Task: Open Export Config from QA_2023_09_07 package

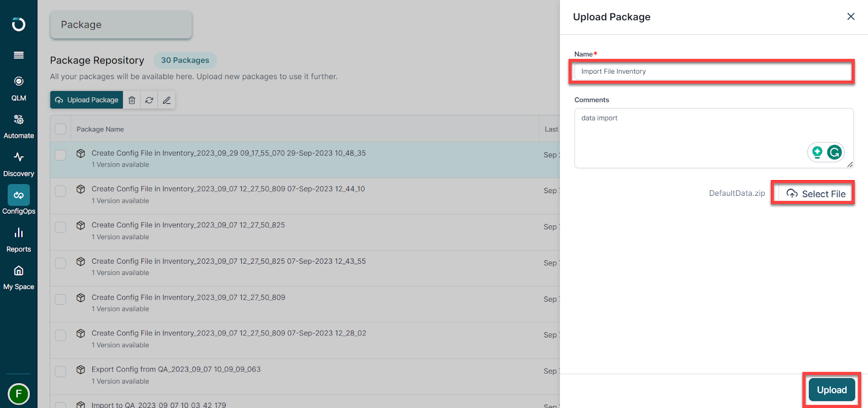Action: click(176, 369)
